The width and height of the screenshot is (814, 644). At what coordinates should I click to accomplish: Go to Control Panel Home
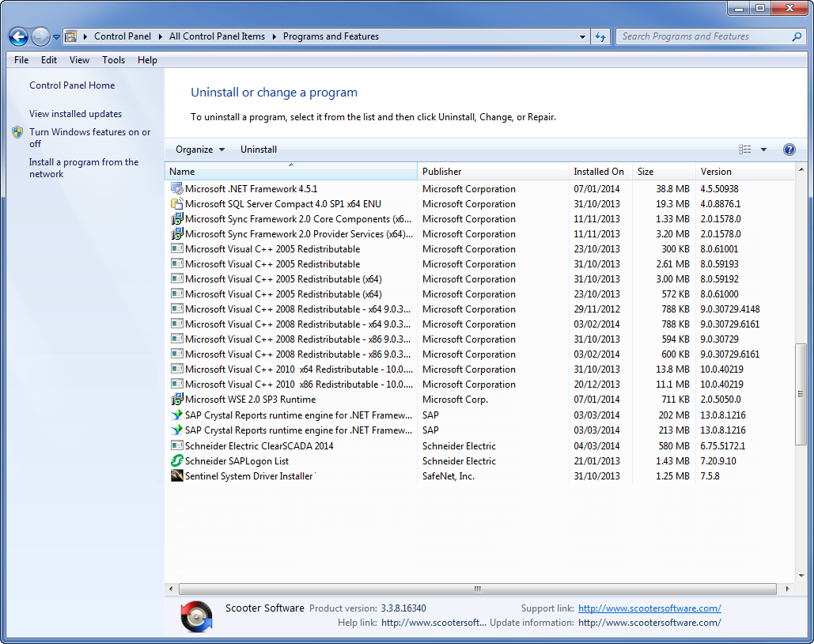pyautogui.click(x=72, y=85)
